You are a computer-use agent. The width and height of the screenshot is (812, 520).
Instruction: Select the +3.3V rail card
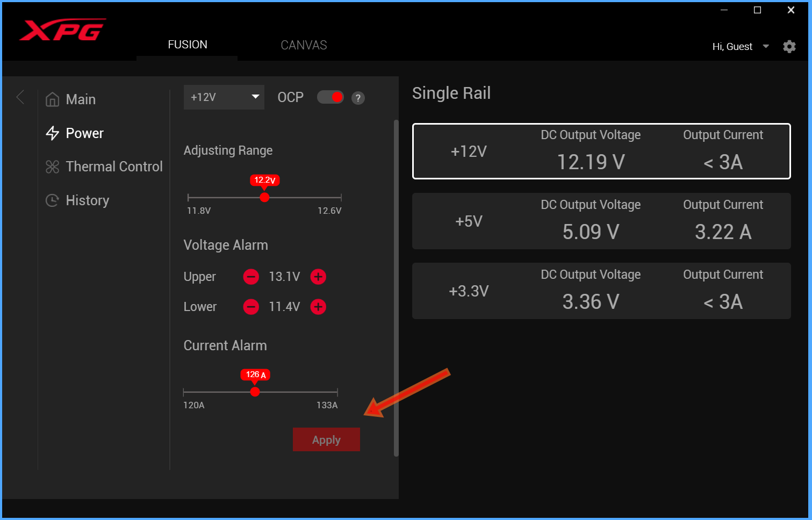(x=601, y=291)
